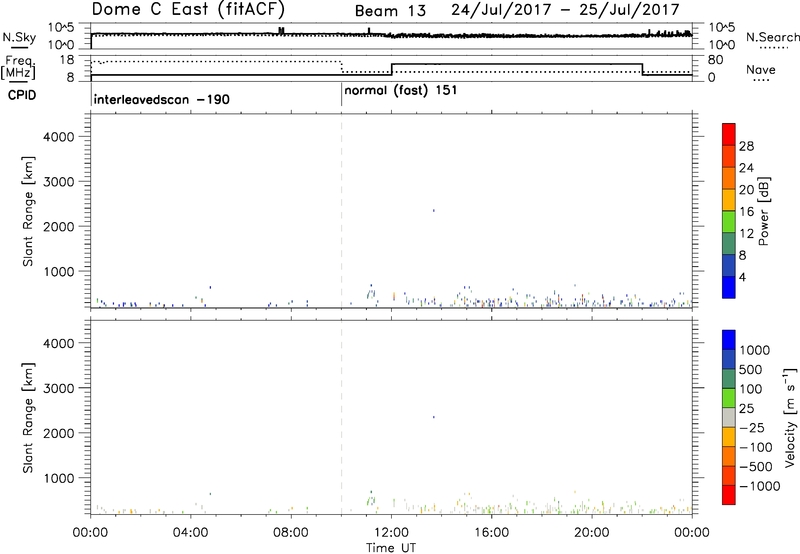Click the "N.Search" legend label

coord(772,37)
